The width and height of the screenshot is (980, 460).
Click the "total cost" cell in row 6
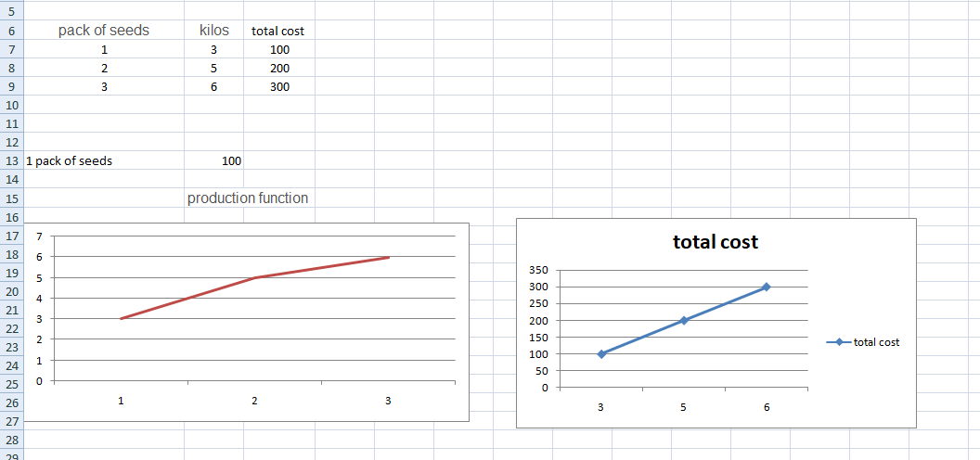click(x=278, y=31)
